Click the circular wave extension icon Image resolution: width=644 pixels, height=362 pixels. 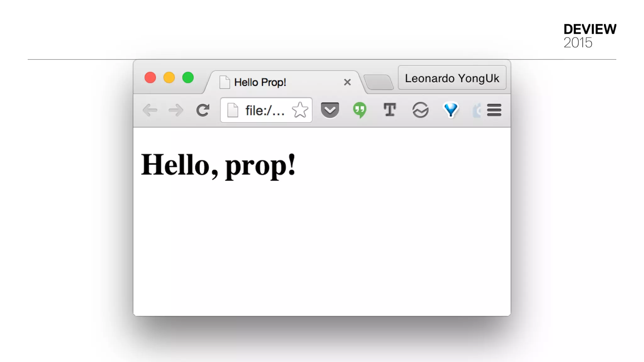[x=420, y=110]
